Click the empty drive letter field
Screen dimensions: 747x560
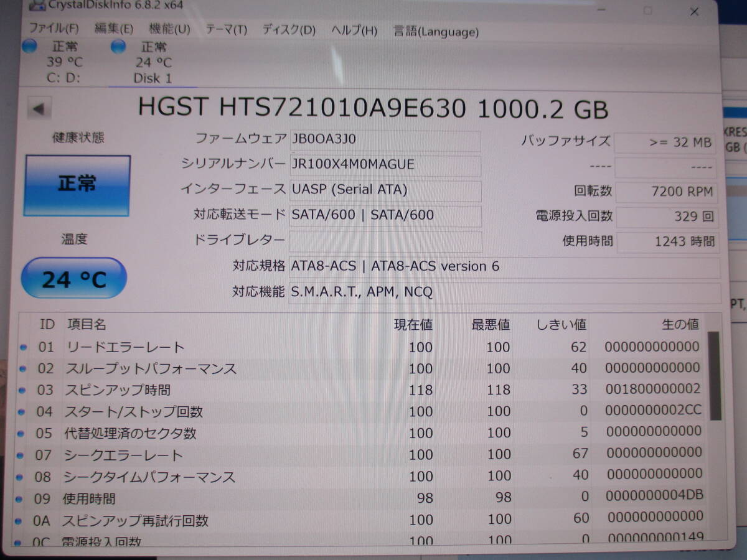386,241
